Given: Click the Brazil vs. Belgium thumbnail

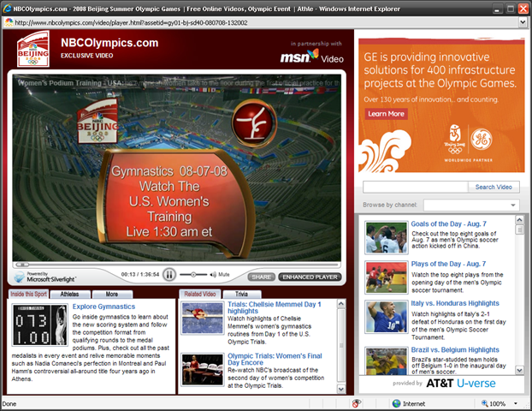Looking at the screenshot, I should pyautogui.click(x=386, y=360).
